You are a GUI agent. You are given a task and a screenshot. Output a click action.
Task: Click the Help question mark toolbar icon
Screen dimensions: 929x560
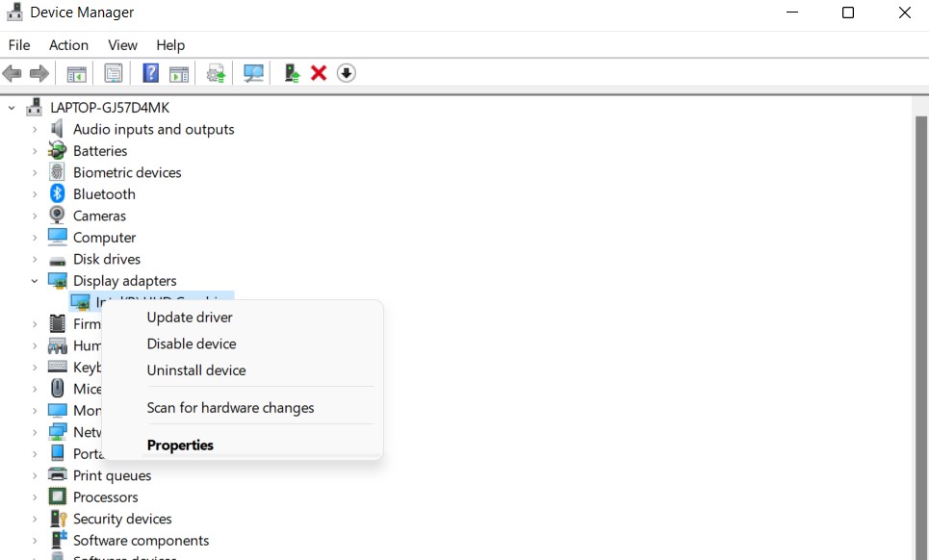pyautogui.click(x=150, y=73)
